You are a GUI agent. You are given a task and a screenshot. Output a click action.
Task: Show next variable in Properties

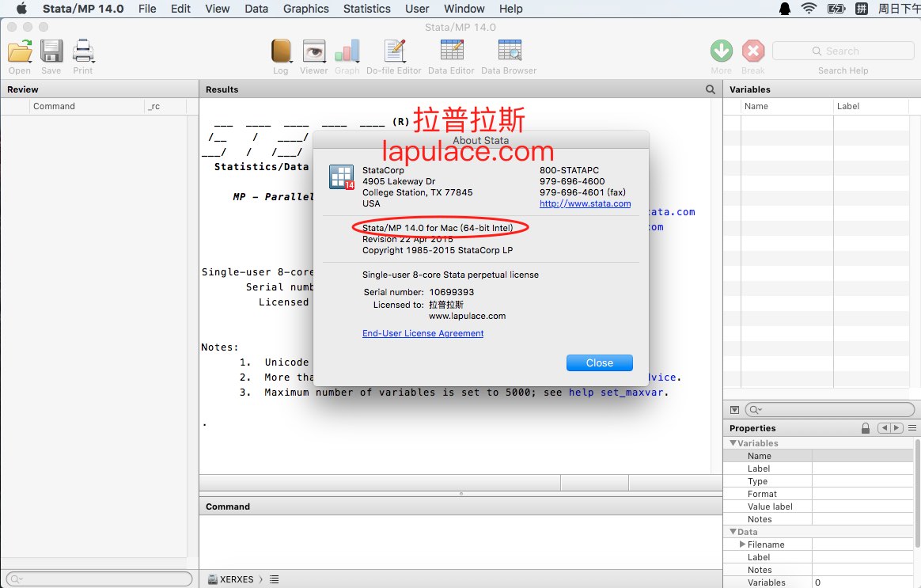tap(897, 428)
